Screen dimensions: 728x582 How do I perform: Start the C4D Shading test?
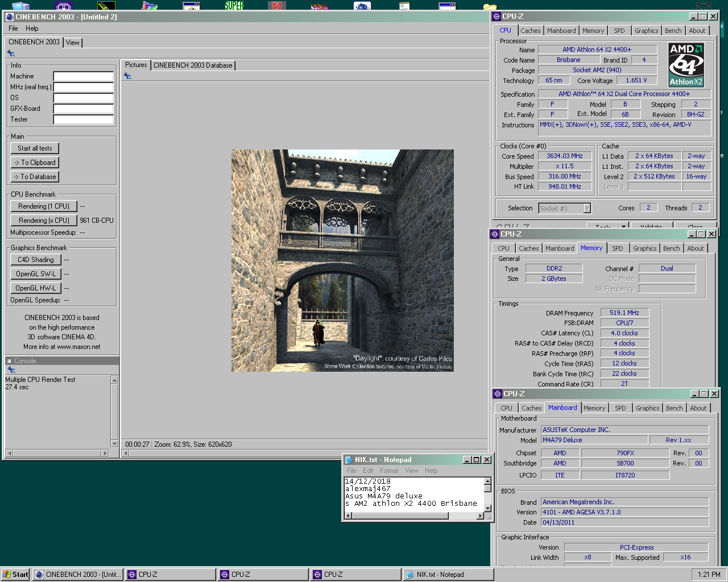(36, 260)
